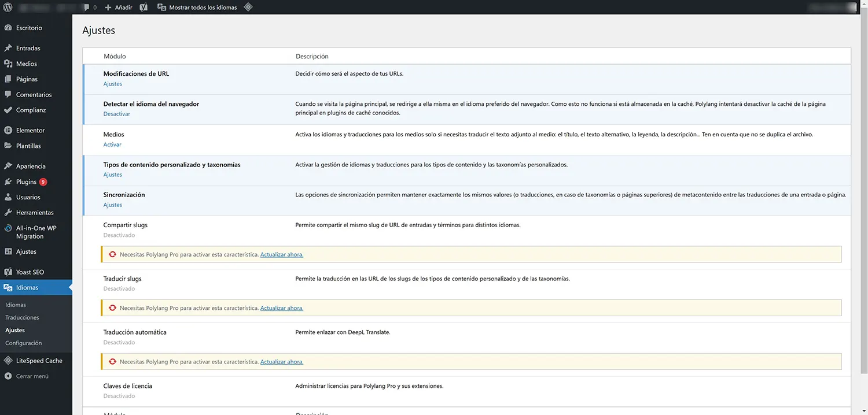This screenshot has height=415, width=868.
Task: Go to Configuración under Idiomas
Action: pos(23,343)
